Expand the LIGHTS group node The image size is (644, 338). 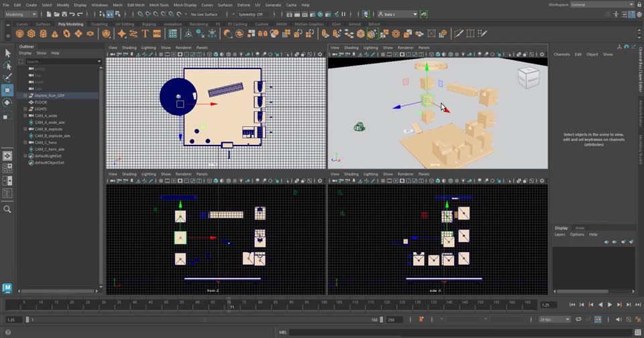pyautogui.click(x=25, y=109)
